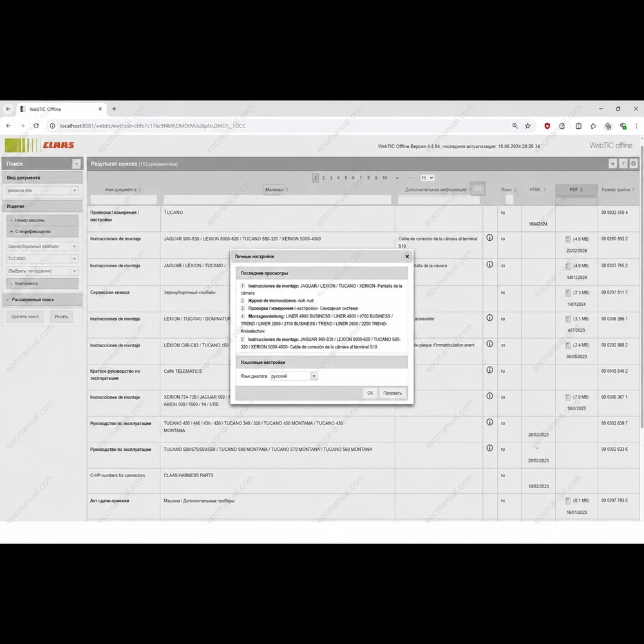The height and width of the screenshot is (644, 644).
Task: Click the Имя документа filter input field
Action: pos(124,200)
